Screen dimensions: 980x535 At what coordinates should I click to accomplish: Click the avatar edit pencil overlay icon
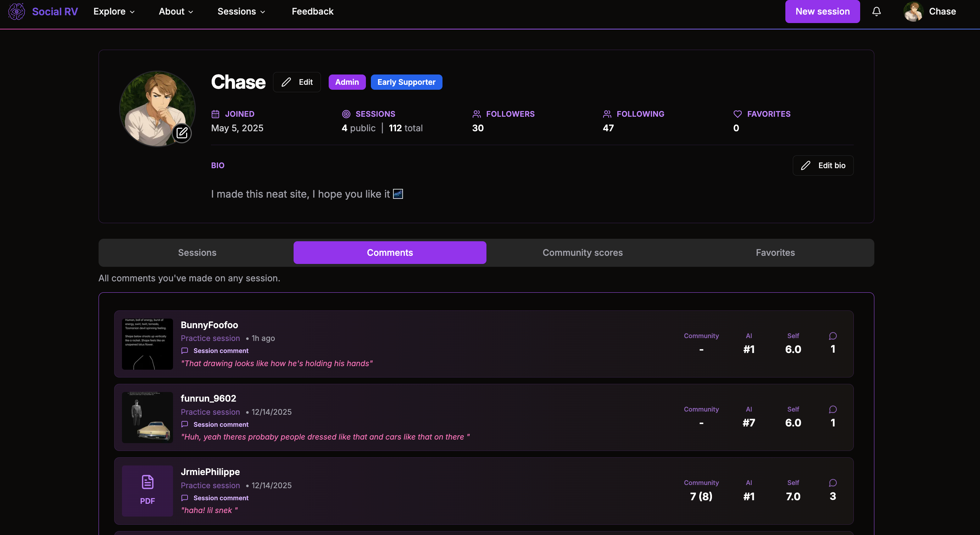(182, 133)
